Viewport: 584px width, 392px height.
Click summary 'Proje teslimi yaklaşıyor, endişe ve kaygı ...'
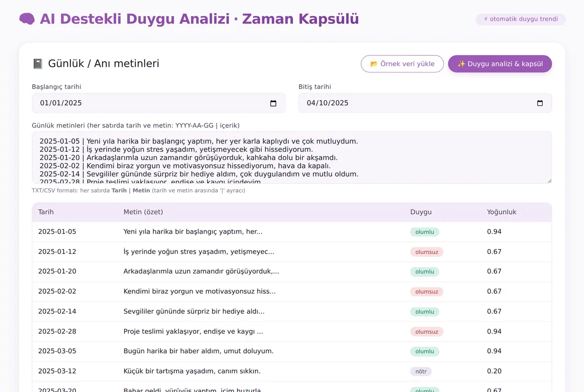coord(193,331)
